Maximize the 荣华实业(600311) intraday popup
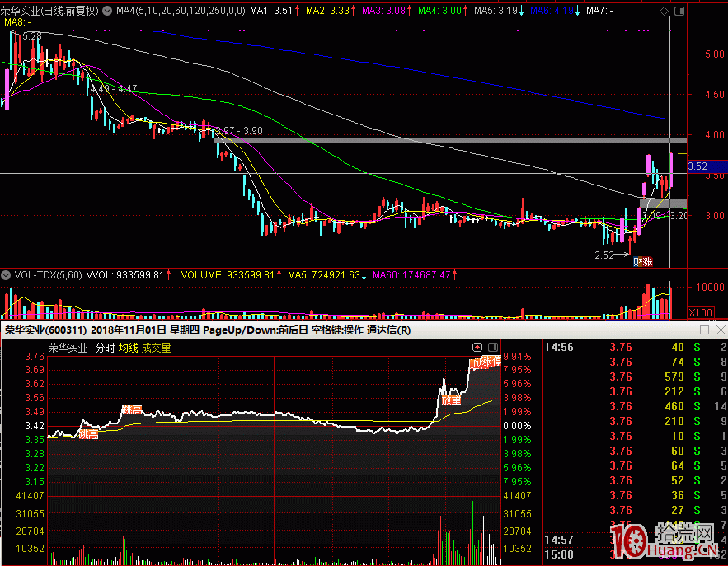 704,330
